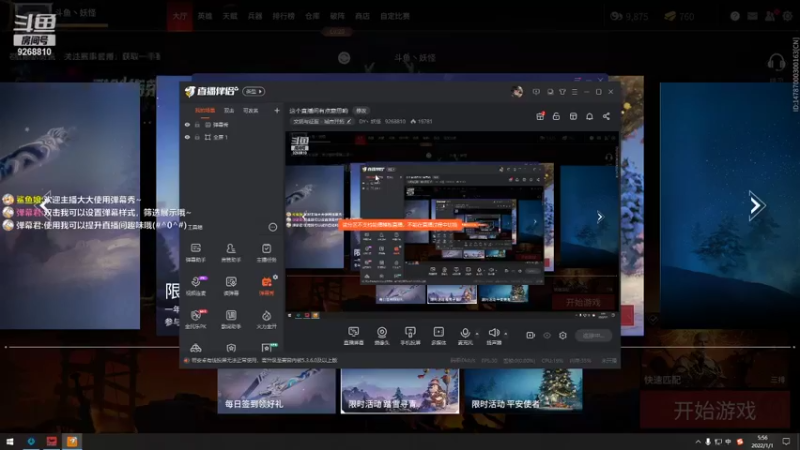This screenshot has width=800, height=450.
Task: Open the 商店 tab in the game menu
Action: 362,16
